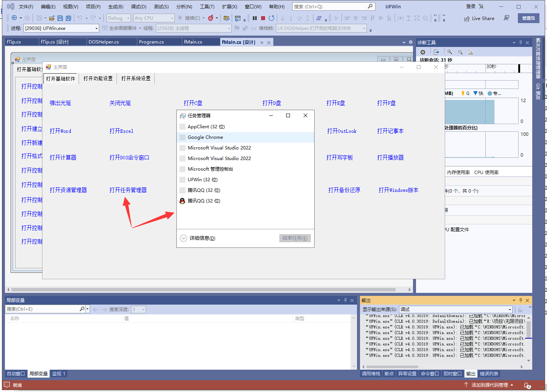Click the 打开Word link
Screen dimensions: 547x392
(x=60, y=131)
